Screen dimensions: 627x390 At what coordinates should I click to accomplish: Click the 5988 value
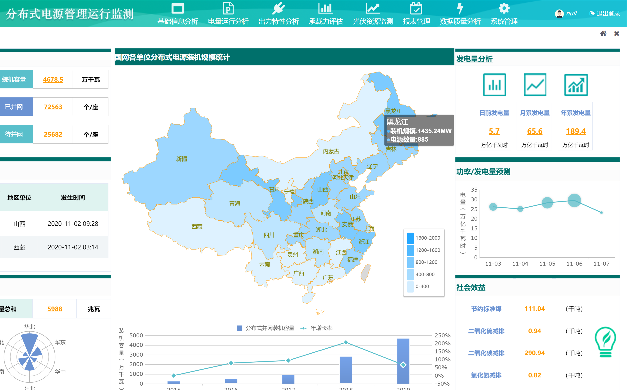point(54,309)
